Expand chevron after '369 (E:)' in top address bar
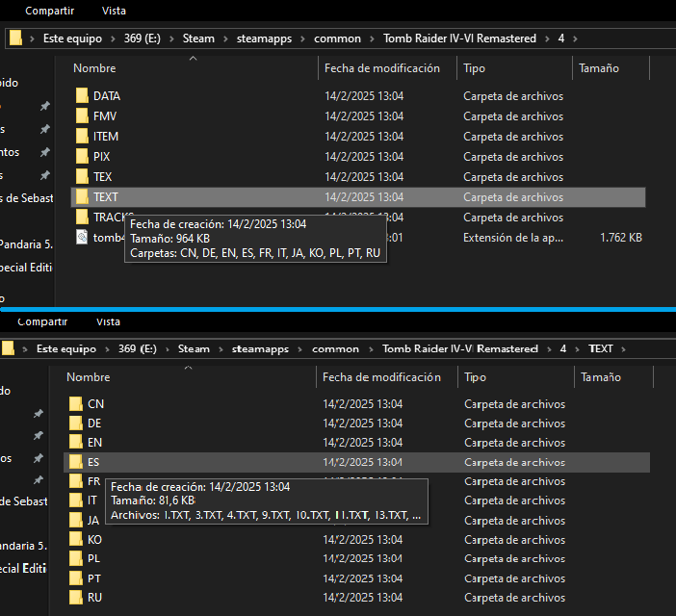Viewport: 676px width, 616px height. (x=171, y=38)
